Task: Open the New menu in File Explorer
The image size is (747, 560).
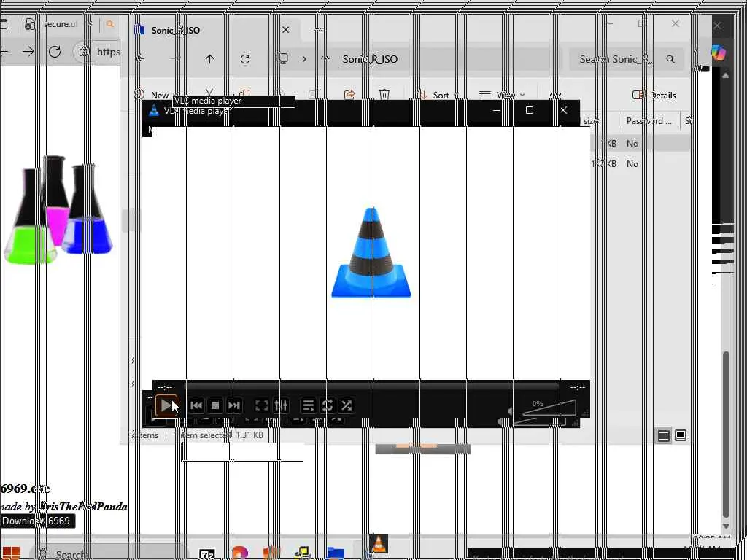Action: click(x=153, y=95)
